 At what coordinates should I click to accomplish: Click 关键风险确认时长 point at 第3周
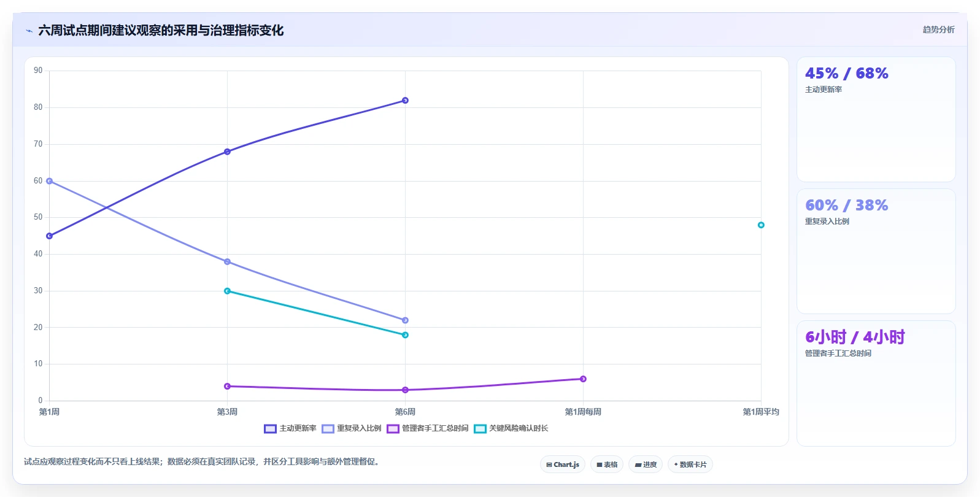click(x=227, y=291)
